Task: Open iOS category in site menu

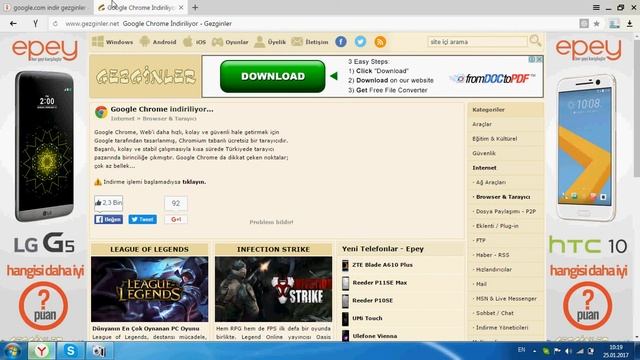Action: [194, 42]
